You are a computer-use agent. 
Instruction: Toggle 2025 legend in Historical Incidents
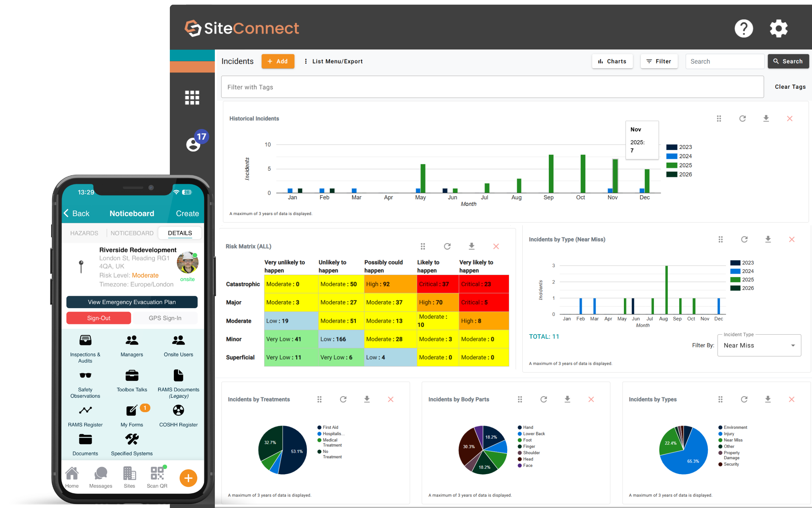[679, 165]
